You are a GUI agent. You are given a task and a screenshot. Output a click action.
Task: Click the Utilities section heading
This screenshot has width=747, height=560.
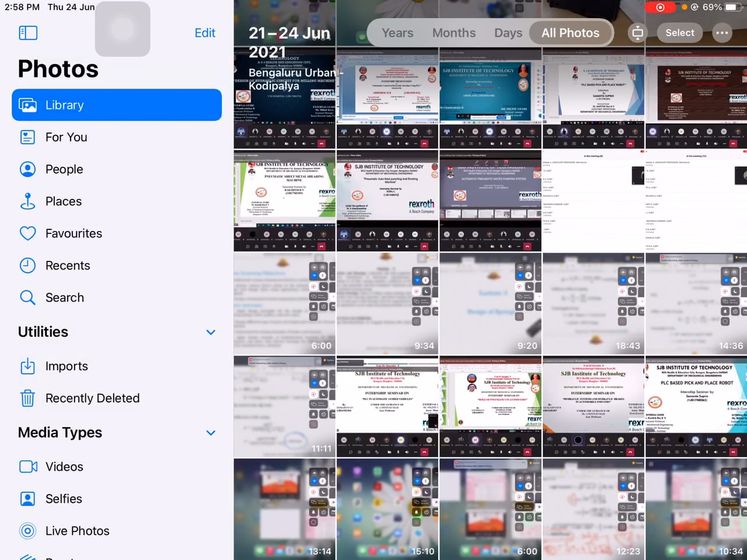[x=43, y=332]
